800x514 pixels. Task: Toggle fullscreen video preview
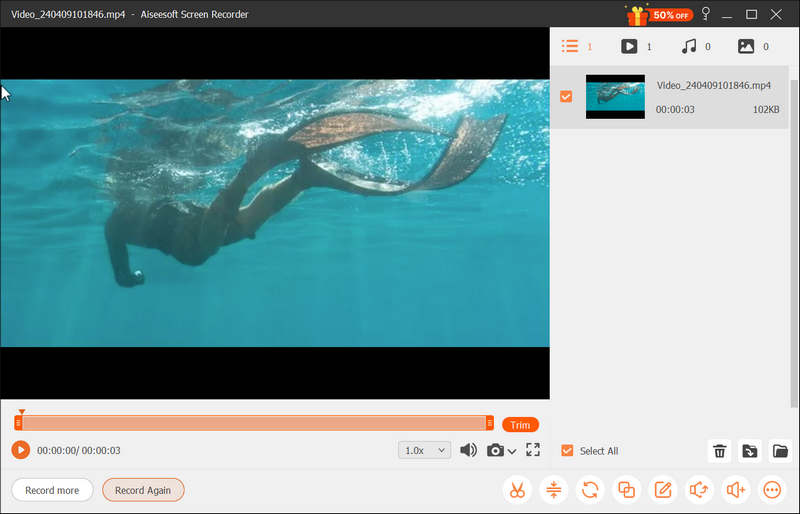click(533, 450)
